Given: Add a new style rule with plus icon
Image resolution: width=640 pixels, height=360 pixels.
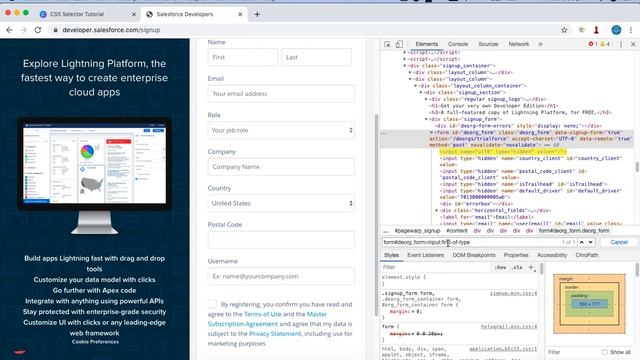Looking at the screenshot, I should 531,267.
